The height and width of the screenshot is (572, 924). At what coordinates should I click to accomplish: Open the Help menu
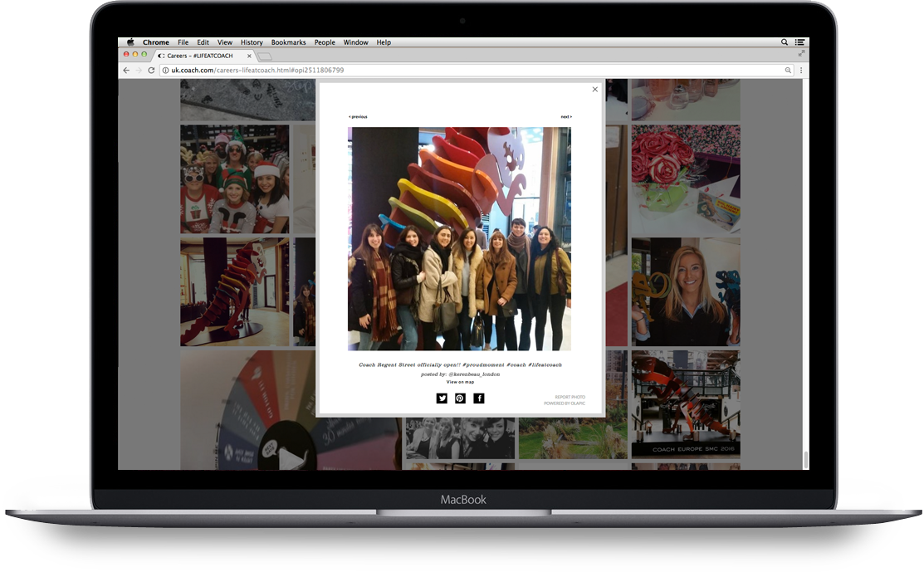pyautogui.click(x=384, y=42)
